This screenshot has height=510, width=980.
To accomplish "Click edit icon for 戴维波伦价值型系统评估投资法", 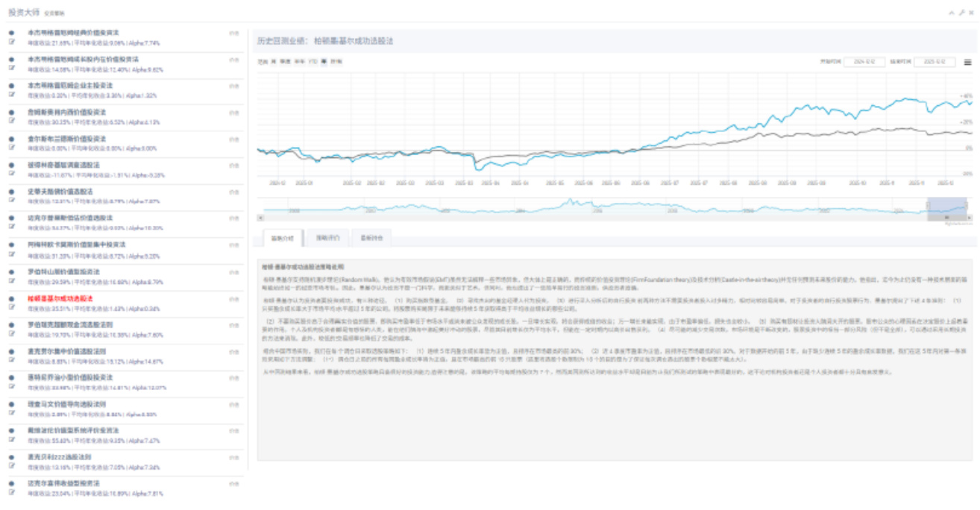I will (12, 441).
